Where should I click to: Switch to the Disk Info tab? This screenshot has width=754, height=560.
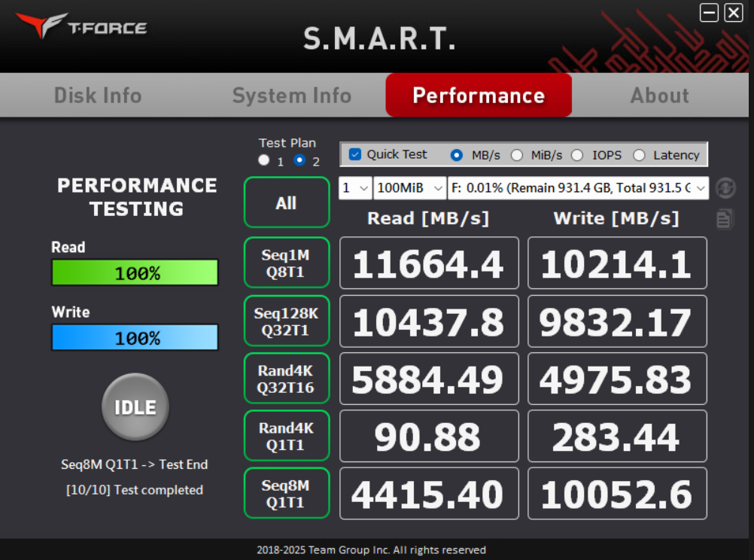click(97, 95)
